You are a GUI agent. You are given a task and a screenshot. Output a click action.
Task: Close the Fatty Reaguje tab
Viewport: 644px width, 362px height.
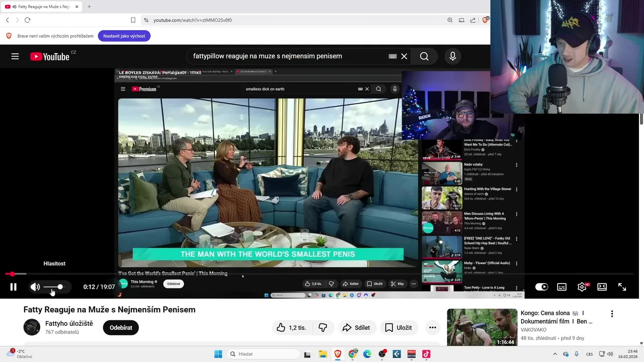(x=76, y=7)
